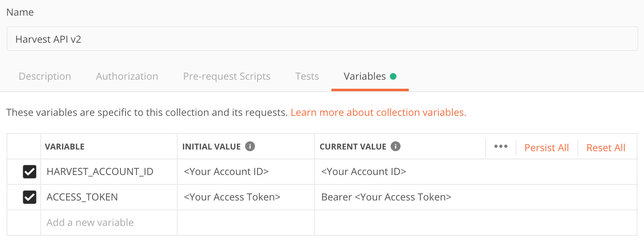
Task: Edit the Bearer current value cell
Action: [x=476, y=197]
